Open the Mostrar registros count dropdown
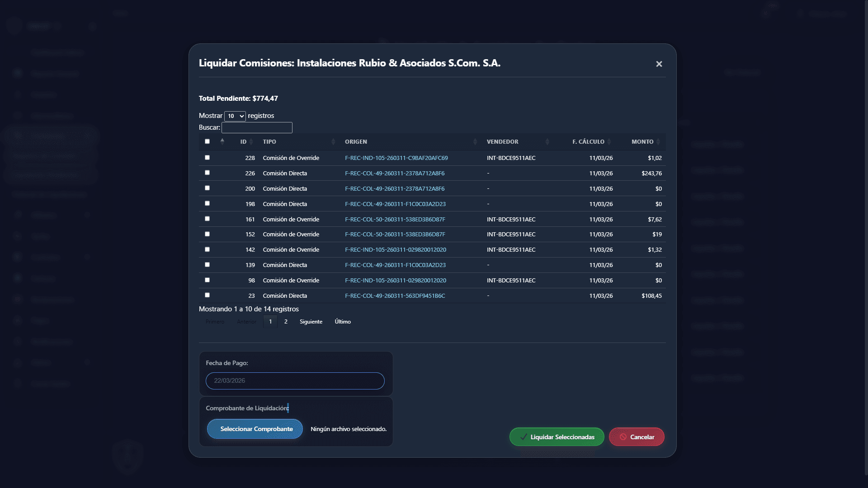 pos(235,116)
